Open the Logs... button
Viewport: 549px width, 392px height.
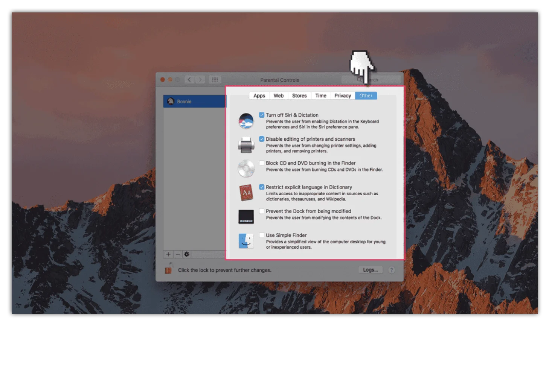[x=371, y=270]
